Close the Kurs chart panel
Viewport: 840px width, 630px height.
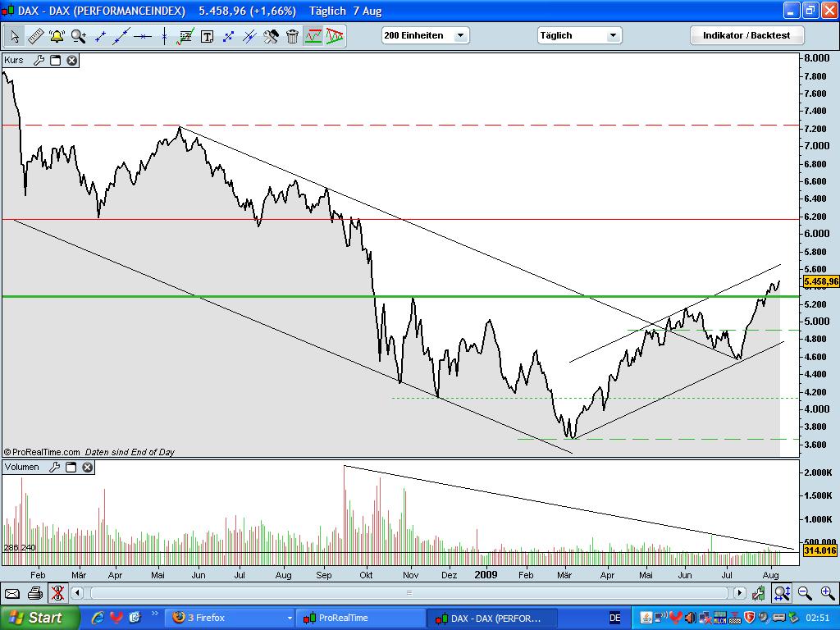[72, 60]
